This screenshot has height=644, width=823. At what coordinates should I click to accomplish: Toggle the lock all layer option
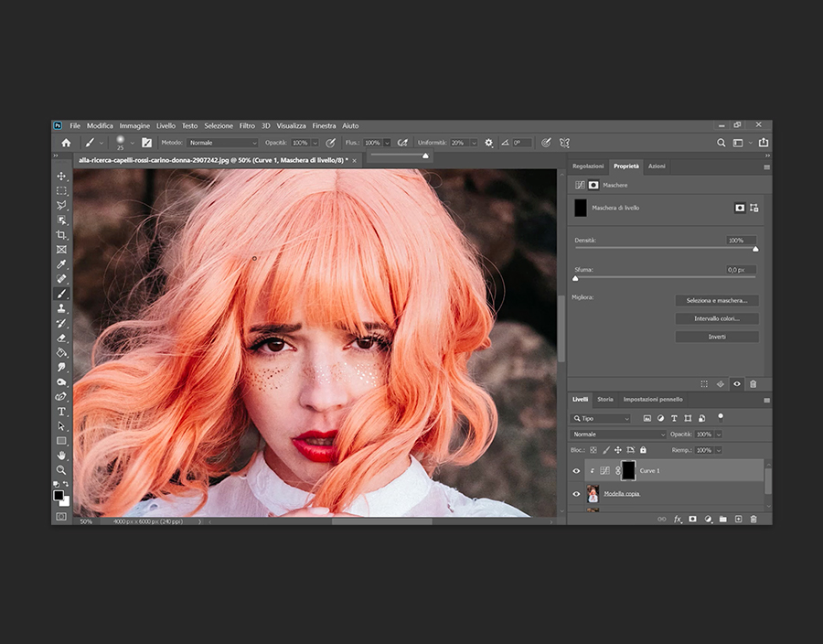tap(643, 450)
